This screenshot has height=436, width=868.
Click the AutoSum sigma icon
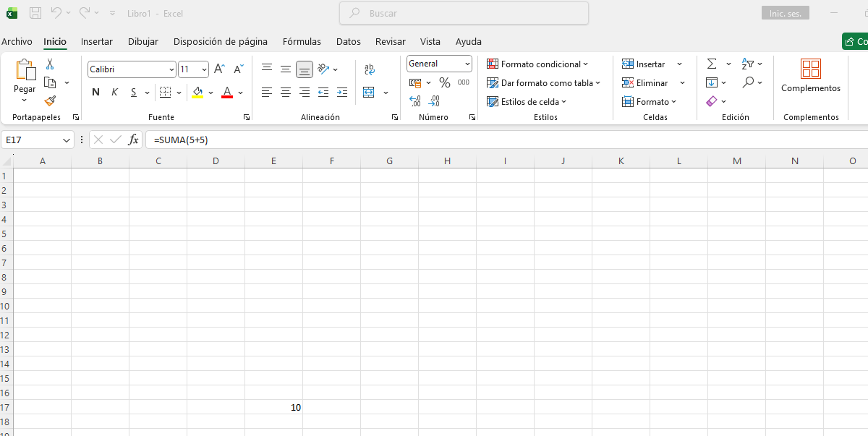(712, 64)
